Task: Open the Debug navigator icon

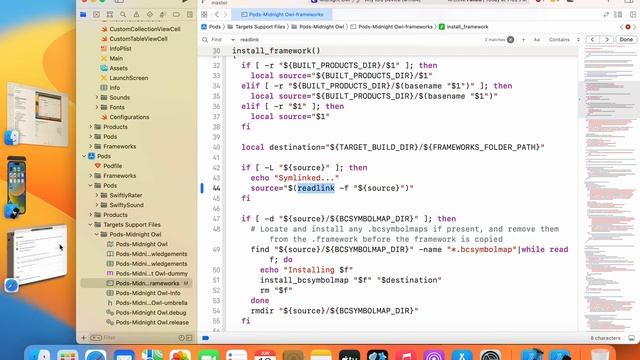Action: [163, 14]
